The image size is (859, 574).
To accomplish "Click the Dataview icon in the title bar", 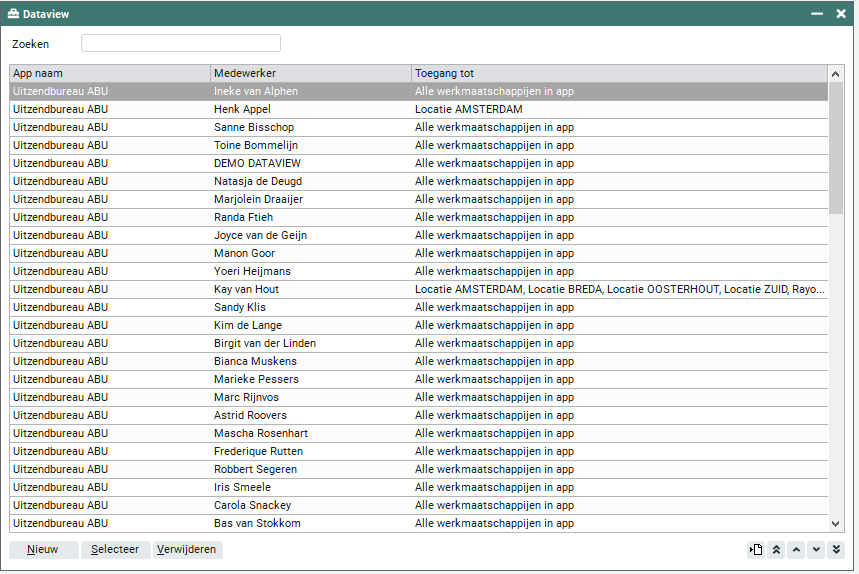I will (x=13, y=14).
